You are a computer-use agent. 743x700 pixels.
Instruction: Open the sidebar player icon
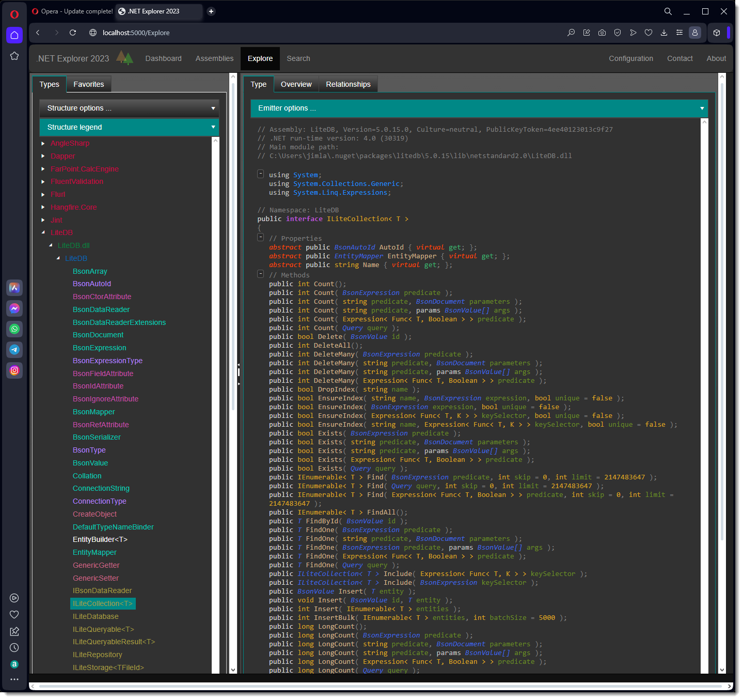[14, 598]
